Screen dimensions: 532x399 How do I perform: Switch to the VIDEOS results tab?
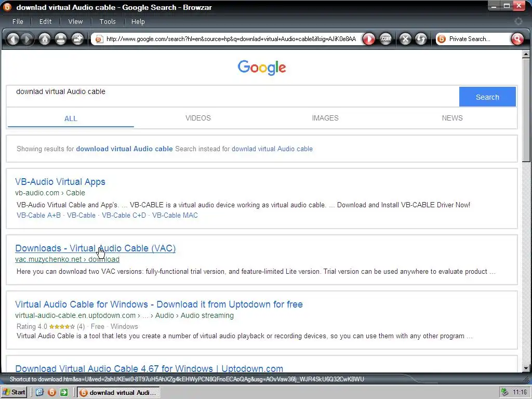[198, 118]
